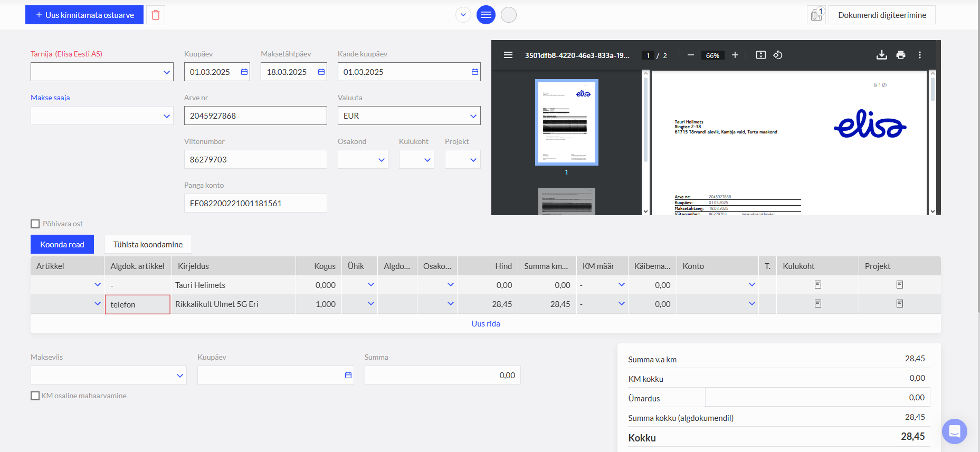Viewport: 980px width, 452px height.
Task: Enable the Põhivara ost checkbox
Action: 35,224
